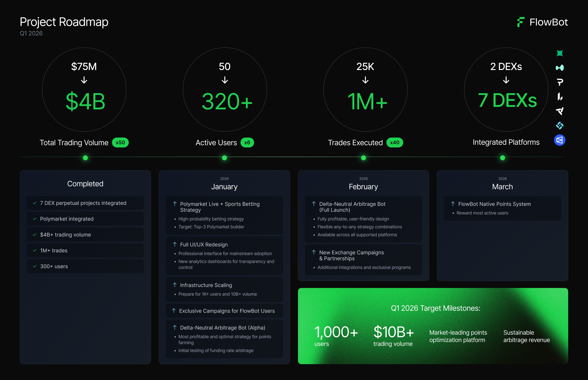
Task: Click the x50 badge by Total Trading Volume
Action: [120, 142]
